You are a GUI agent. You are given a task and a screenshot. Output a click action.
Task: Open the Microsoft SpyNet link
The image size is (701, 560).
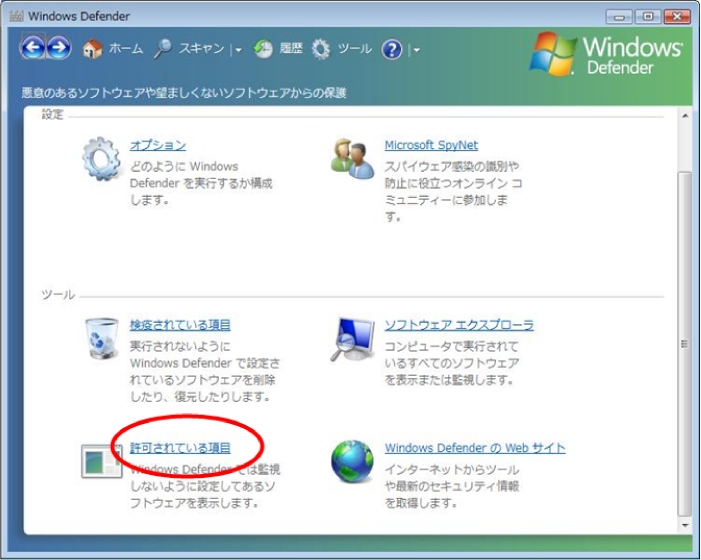point(431,146)
